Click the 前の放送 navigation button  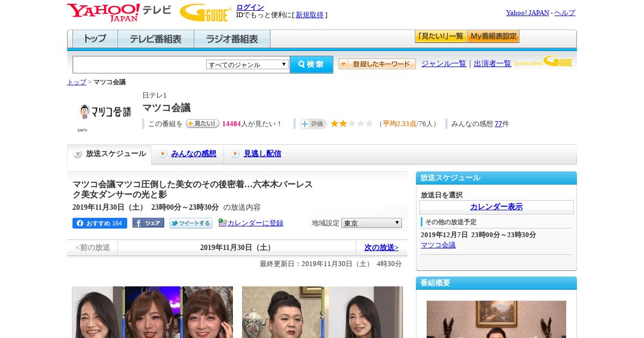[92, 247]
